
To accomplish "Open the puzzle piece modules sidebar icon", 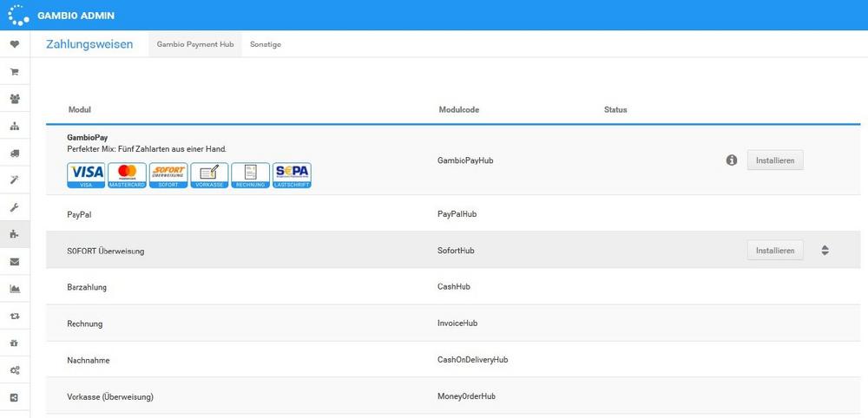I will (x=15, y=234).
